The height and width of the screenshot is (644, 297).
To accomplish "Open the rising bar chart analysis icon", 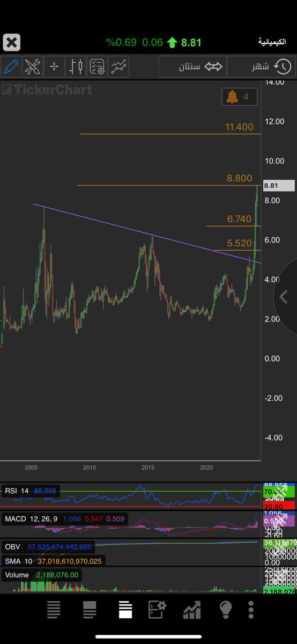I will pyautogui.click(x=191, y=610).
